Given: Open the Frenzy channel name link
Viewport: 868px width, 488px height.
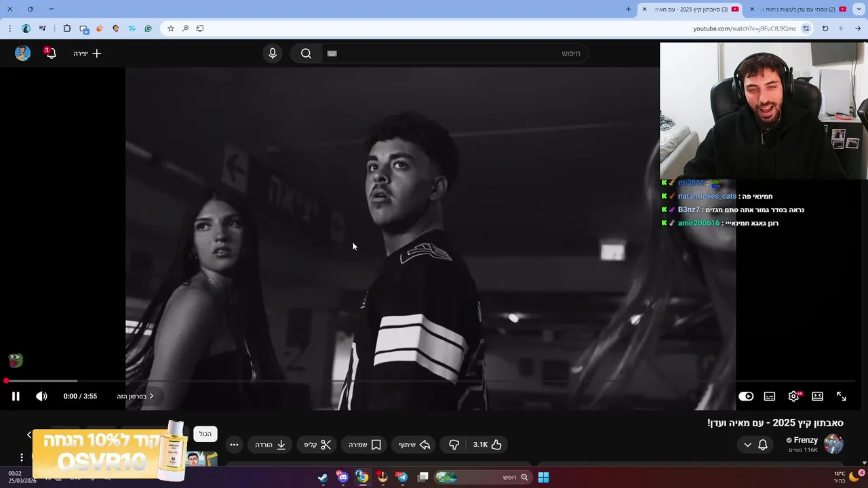Looking at the screenshot, I should [806, 440].
